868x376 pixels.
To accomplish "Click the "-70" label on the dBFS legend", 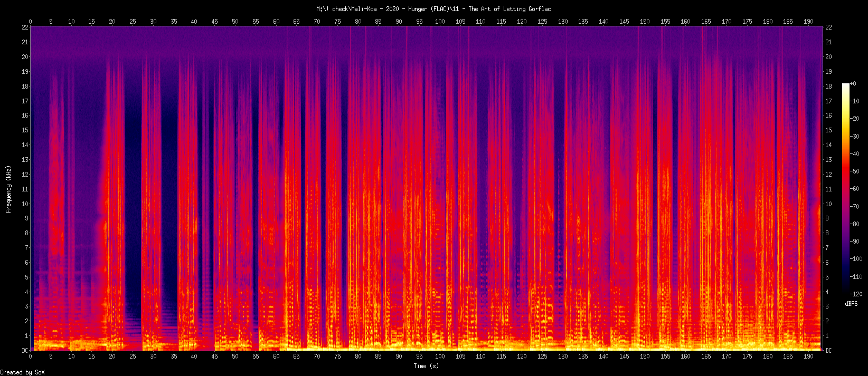I will coord(855,207).
